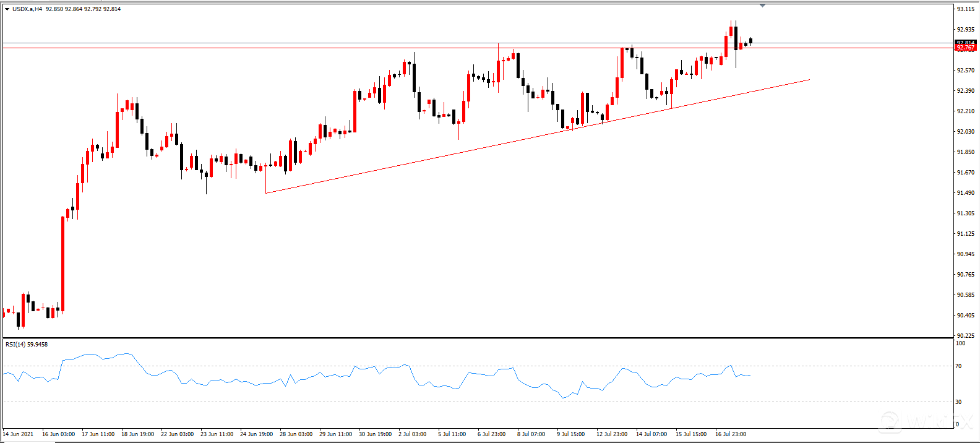Viewport: 980px width, 443px height.
Task: Click the black 92.814 current price label
Action: pos(965,43)
